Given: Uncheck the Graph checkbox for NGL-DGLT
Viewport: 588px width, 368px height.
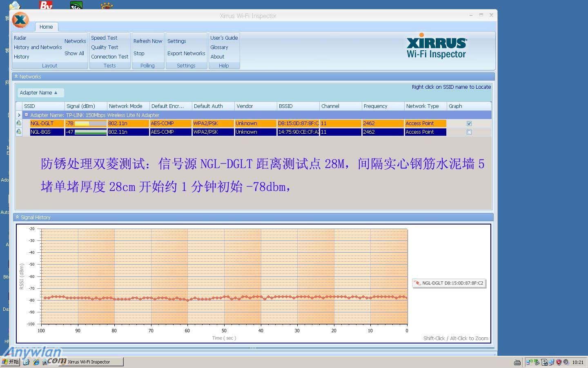Looking at the screenshot, I should [x=469, y=123].
